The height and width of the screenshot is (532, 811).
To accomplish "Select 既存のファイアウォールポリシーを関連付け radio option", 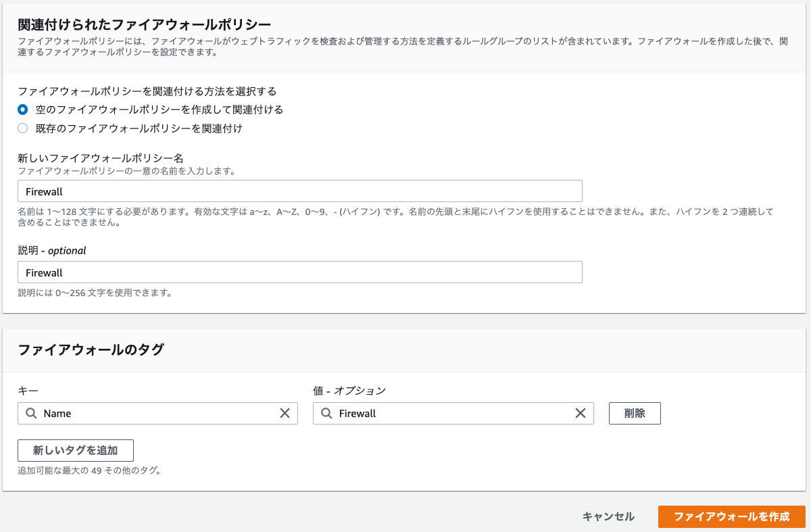I will point(23,128).
